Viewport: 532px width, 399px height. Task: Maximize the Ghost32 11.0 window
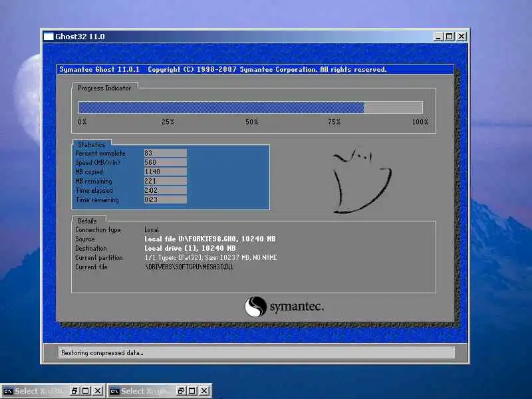450,37
